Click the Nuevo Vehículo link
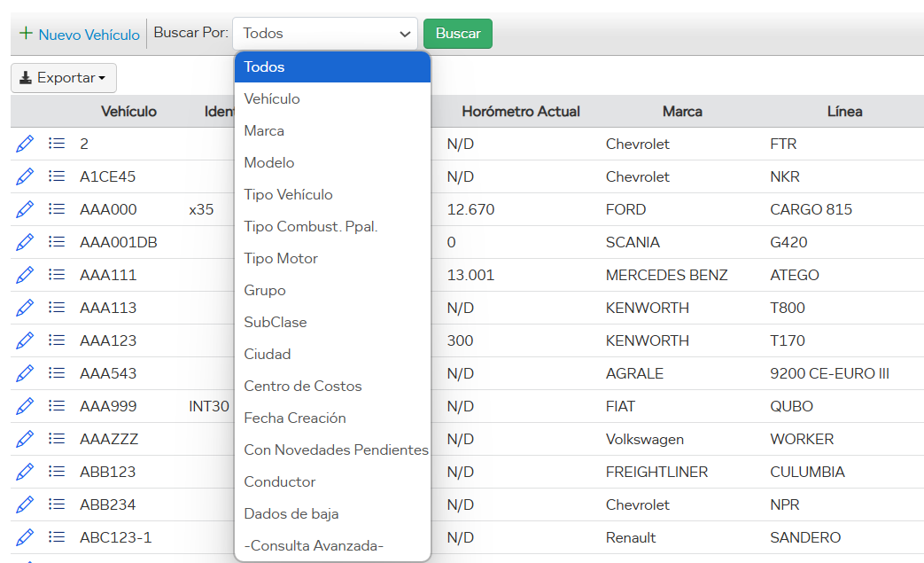 87,34
